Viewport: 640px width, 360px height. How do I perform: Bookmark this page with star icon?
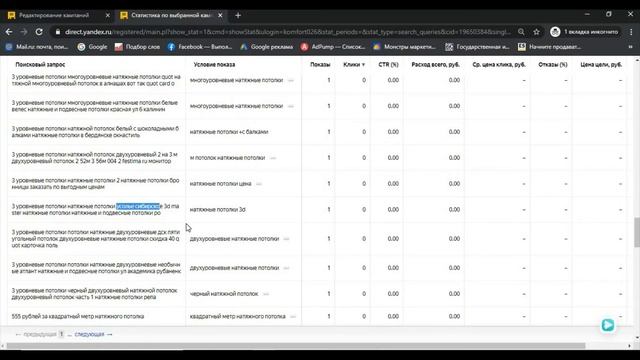click(x=536, y=32)
